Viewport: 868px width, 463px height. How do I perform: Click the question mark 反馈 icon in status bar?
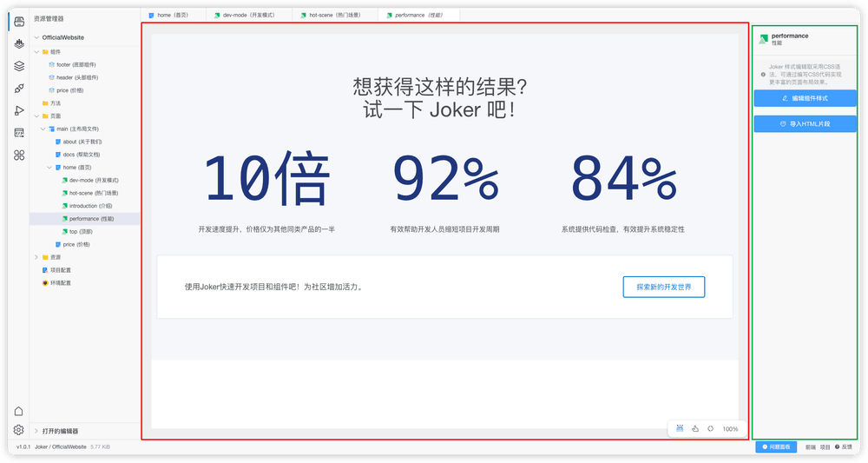(837, 446)
